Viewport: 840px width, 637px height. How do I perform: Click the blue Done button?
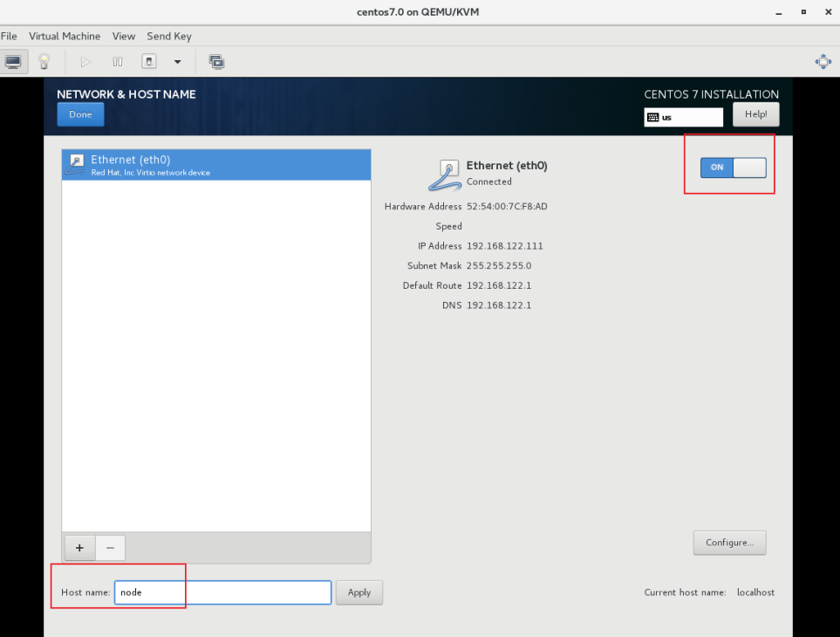coord(80,114)
